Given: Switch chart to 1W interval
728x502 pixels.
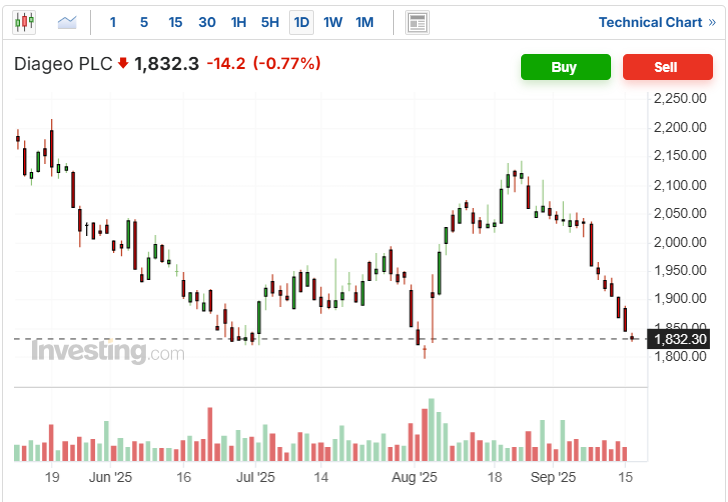Looking at the screenshot, I should [x=333, y=22].
